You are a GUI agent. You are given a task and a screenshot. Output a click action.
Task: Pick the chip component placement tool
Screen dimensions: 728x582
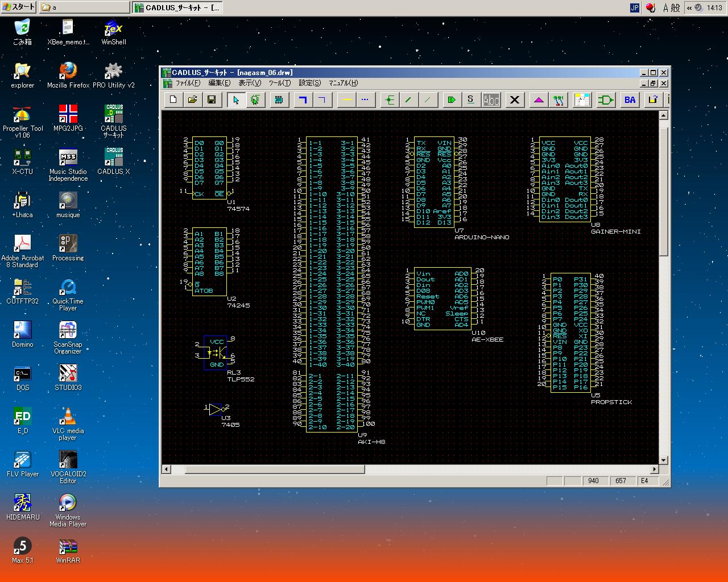point(279,100)
